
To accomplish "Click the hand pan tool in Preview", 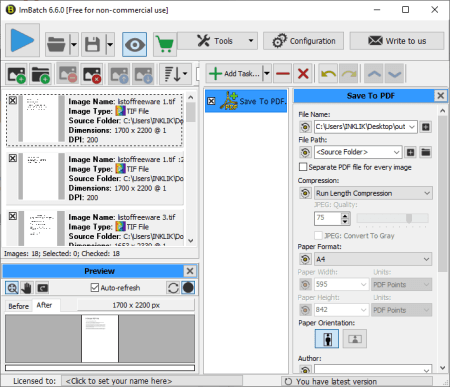I will tap(26, 288).
